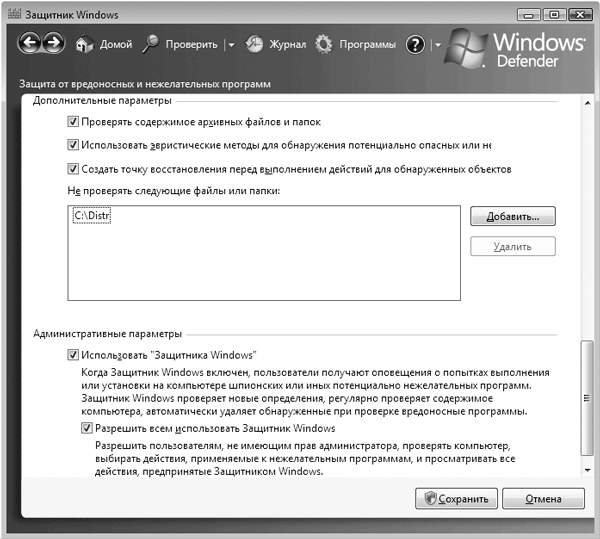Minimize the Защитник Windows window
This screenshot has height=539, width=600.
pos(529,15)
